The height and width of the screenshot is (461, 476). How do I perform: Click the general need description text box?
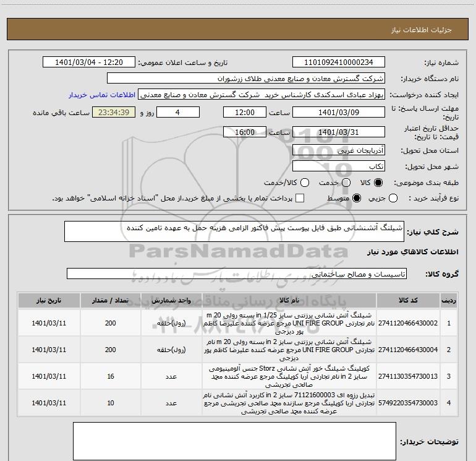(x=234, y=231)
